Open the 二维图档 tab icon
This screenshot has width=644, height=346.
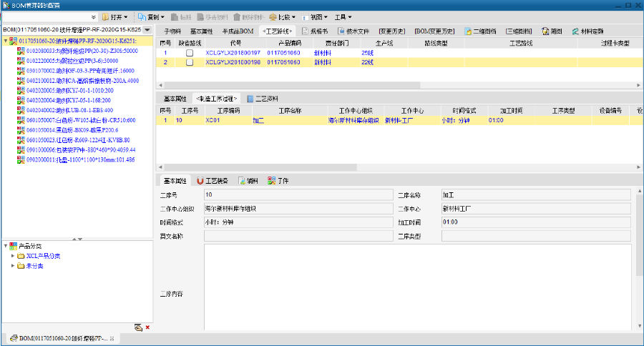468,31
